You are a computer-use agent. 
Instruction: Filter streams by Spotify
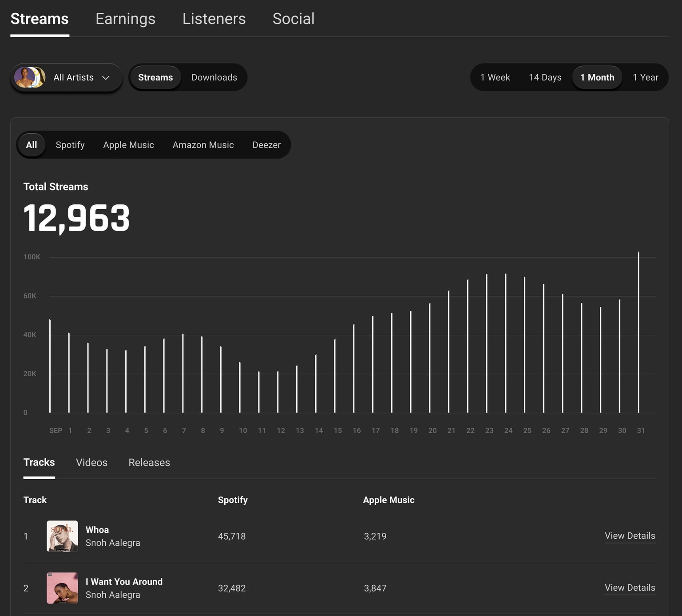click(x=70, y=145)
